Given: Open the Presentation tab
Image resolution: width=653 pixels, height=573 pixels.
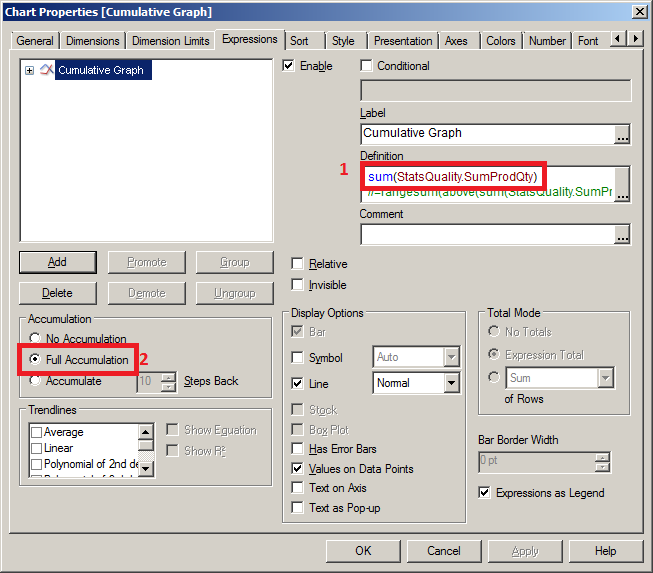Looking at the screenshot, I should click(403, 41).
